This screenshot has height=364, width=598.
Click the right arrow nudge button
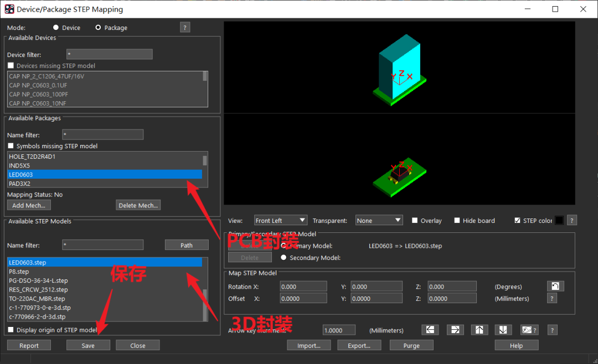pos(455,330)
